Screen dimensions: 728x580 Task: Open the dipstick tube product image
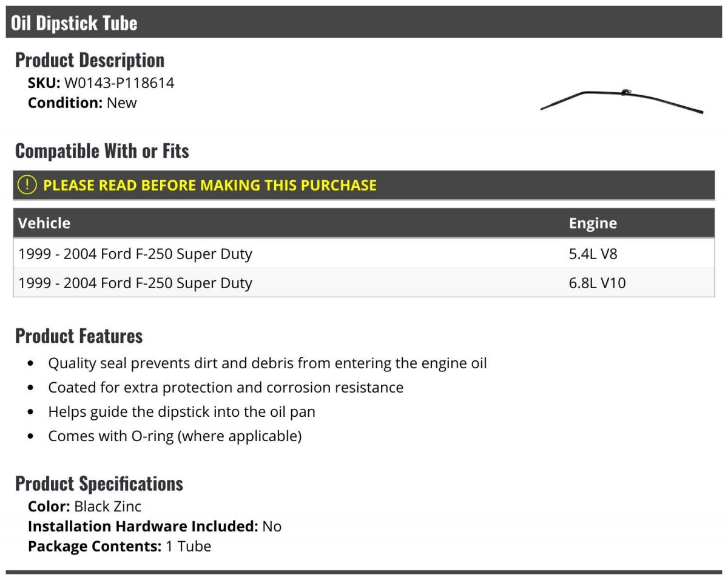tap(621, 101)
